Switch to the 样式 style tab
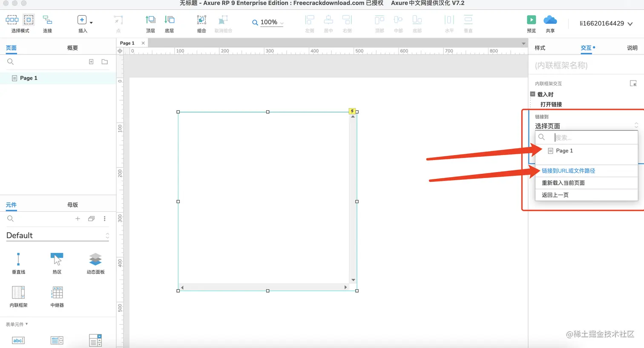 pyautogui.click(x=540, y=48)
